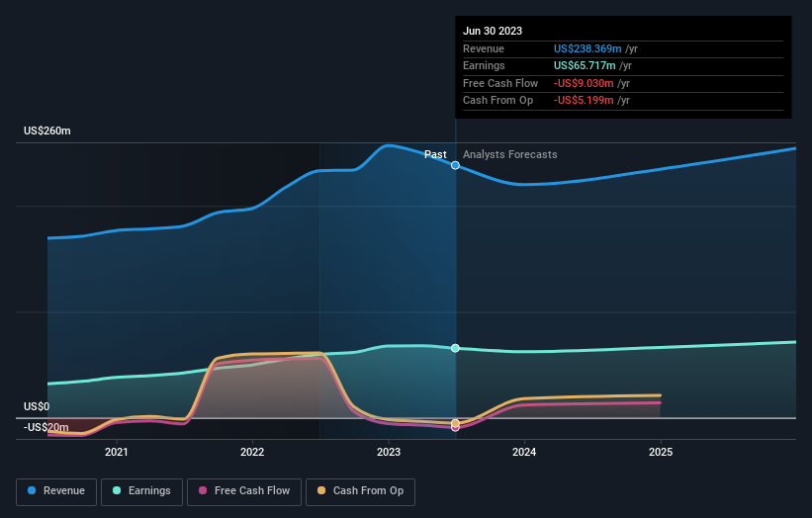
Task: Click the Past label on chart
Action: (x=435, y=155)
